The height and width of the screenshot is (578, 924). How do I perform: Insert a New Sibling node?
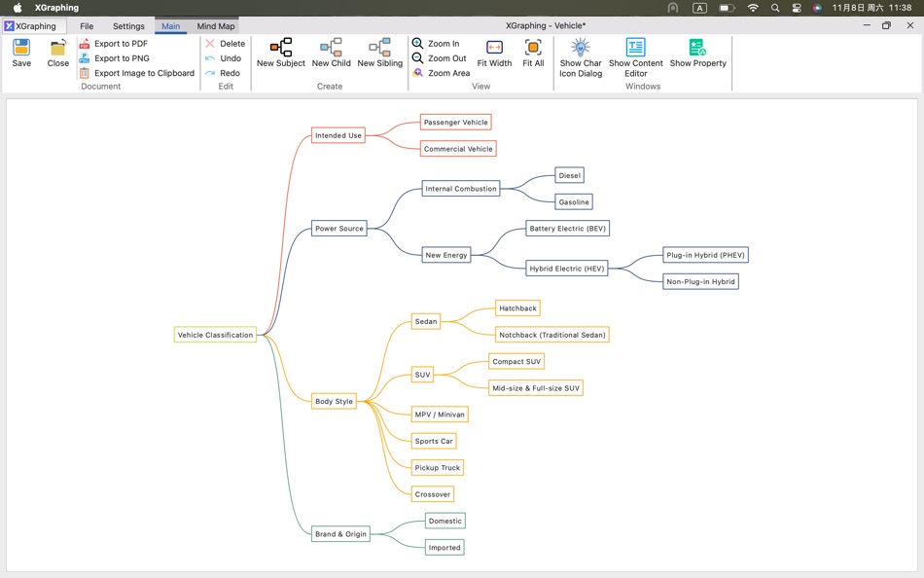[379, 54]
